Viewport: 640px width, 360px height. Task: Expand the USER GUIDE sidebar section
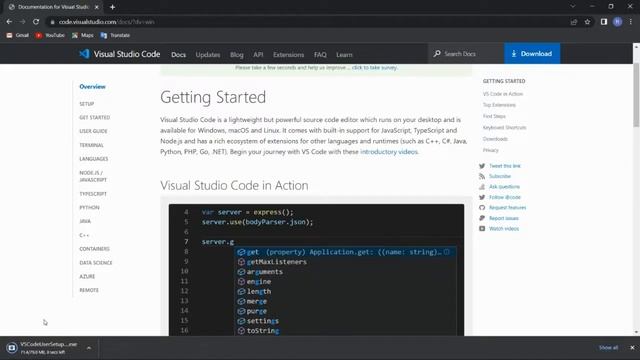tap(93, 131)
